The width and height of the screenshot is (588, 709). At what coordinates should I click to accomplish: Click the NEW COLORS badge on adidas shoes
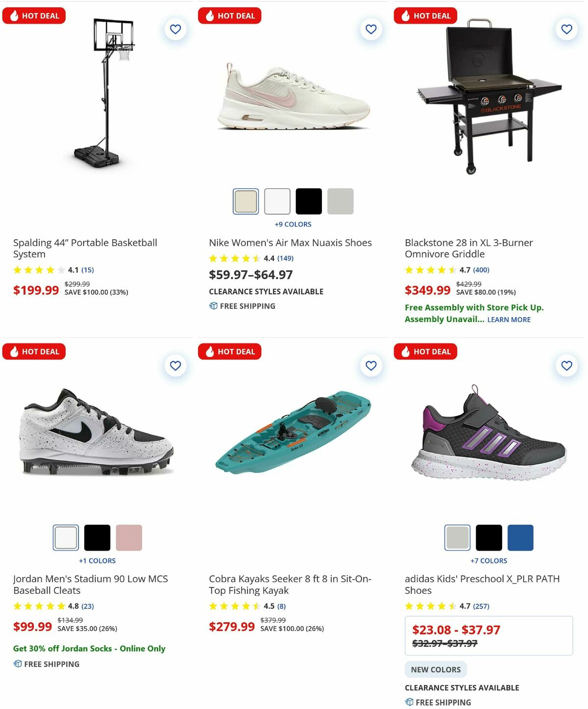point(436,669)
